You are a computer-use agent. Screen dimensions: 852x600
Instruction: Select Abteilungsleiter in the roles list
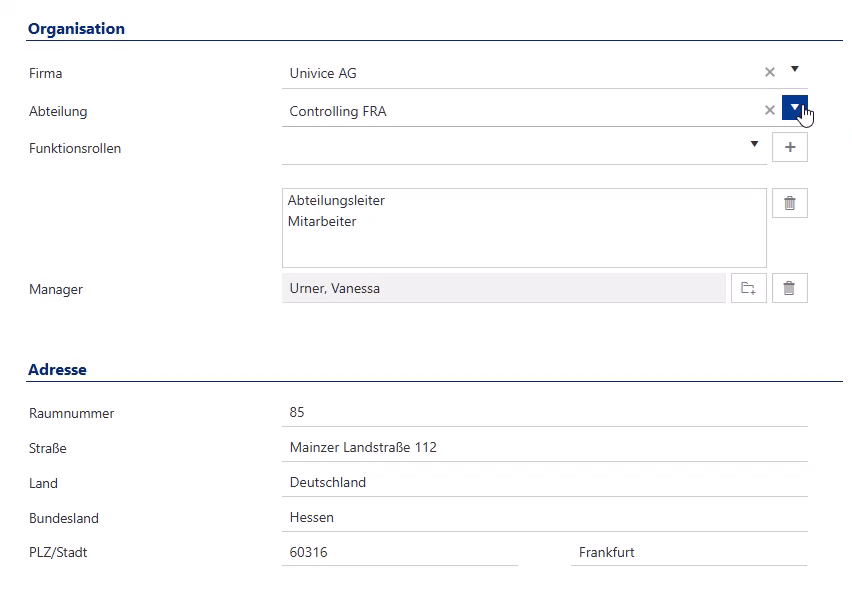coord(336,200)
